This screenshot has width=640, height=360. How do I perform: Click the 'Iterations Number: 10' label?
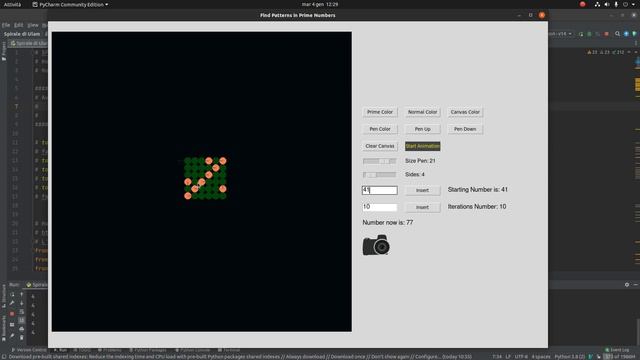pyautogui.click(x=477, y=207)
